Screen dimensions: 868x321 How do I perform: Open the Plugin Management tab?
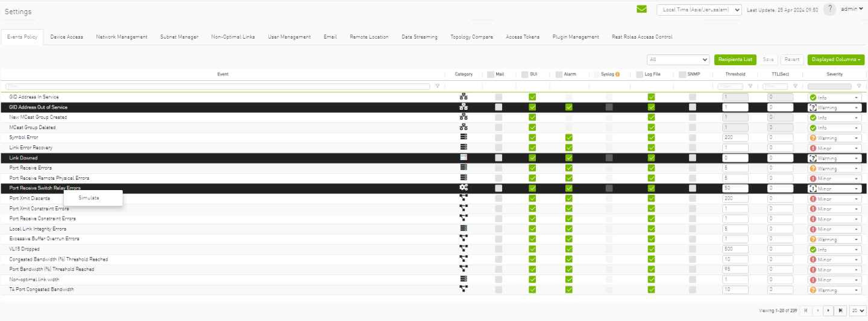click(575, 37)
